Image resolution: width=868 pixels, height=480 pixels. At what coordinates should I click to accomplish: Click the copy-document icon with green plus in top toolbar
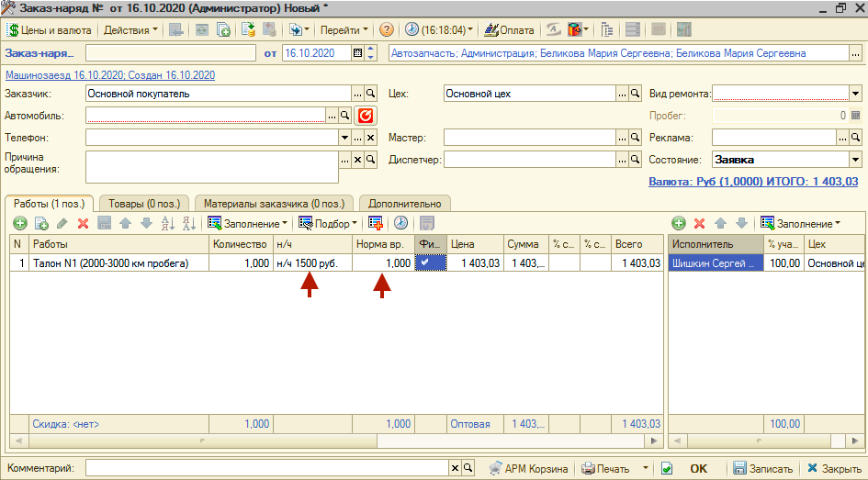coord(223,30)
